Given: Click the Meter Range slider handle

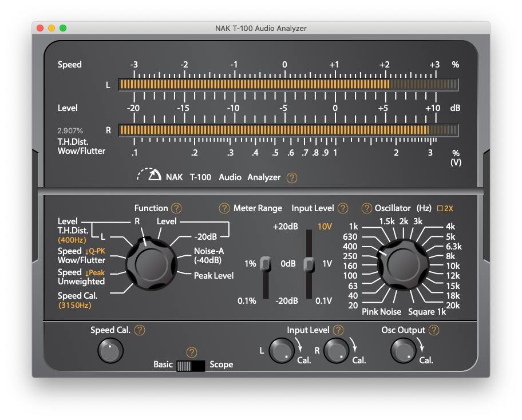Looking at the screenshot, I should pos(266,264).
